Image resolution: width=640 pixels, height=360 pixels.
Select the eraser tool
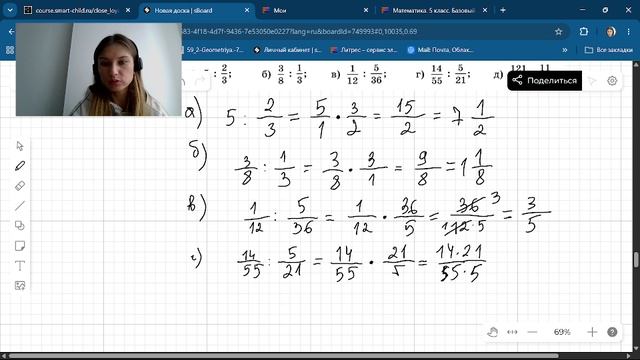click(x=20, y=186)
